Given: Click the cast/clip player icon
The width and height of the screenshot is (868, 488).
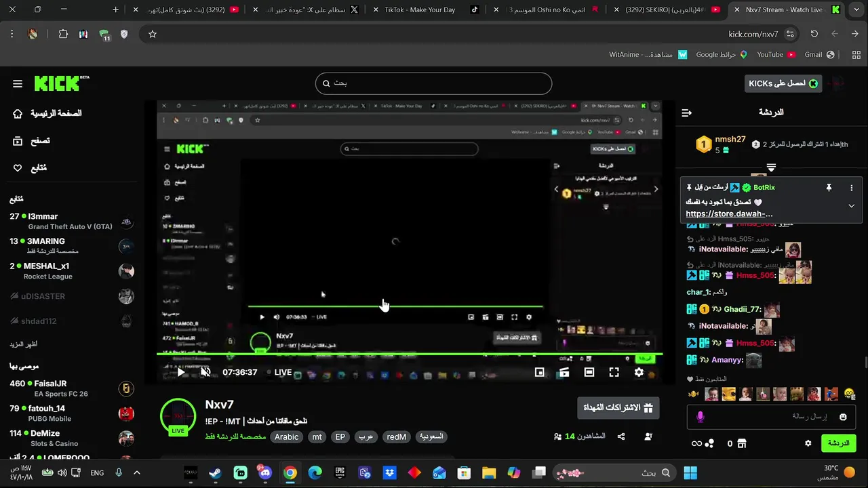Looking at the screenshot, I should point(564,372).
